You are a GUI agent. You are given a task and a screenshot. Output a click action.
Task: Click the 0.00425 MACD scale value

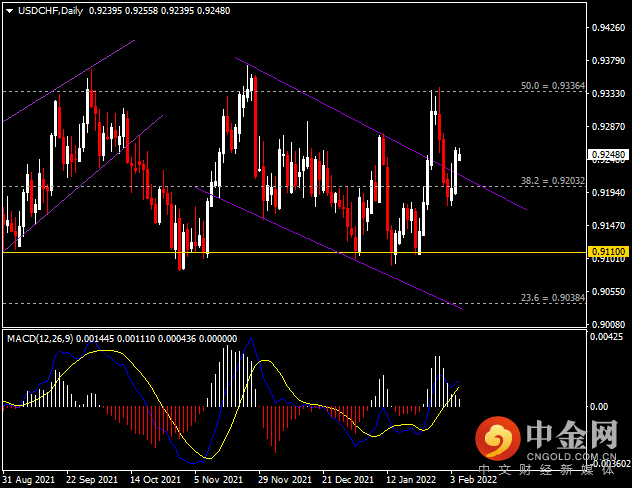[606, 336]
